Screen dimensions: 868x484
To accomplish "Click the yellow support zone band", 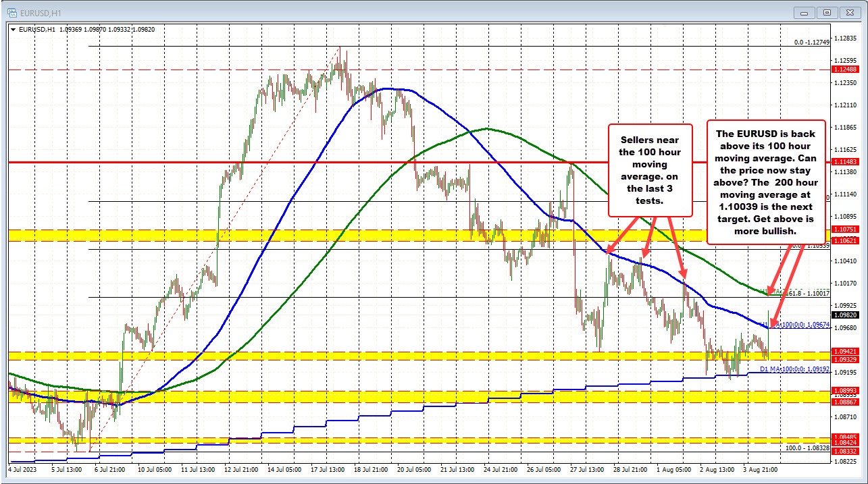I will [405, 353].
